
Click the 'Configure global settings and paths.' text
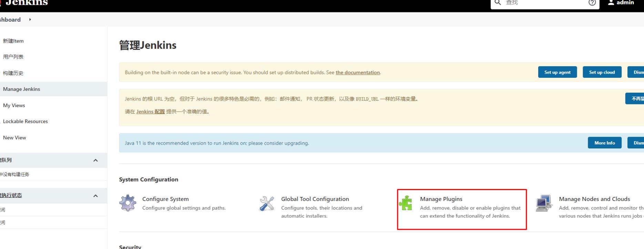(184, 208)
